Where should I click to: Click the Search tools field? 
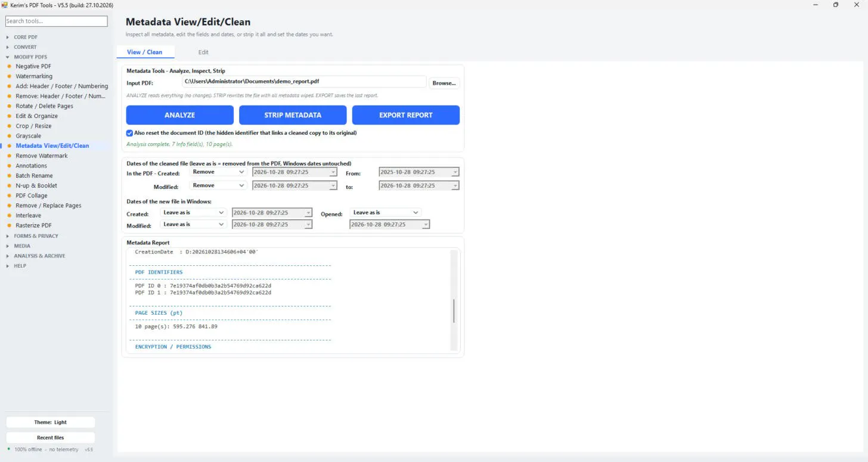pos(57,21)
